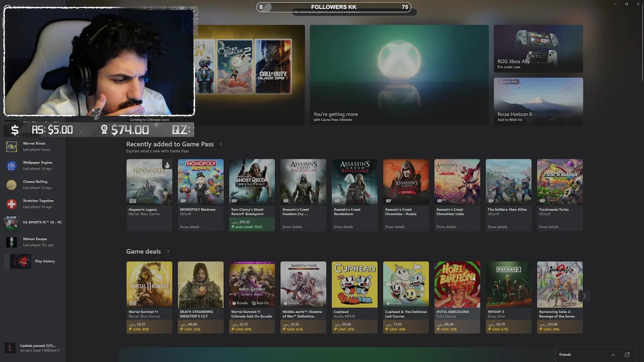644x362 pixels.
Task: Open the Mortal Kombat 11 deal cover
Action: [x=149, y=284]
